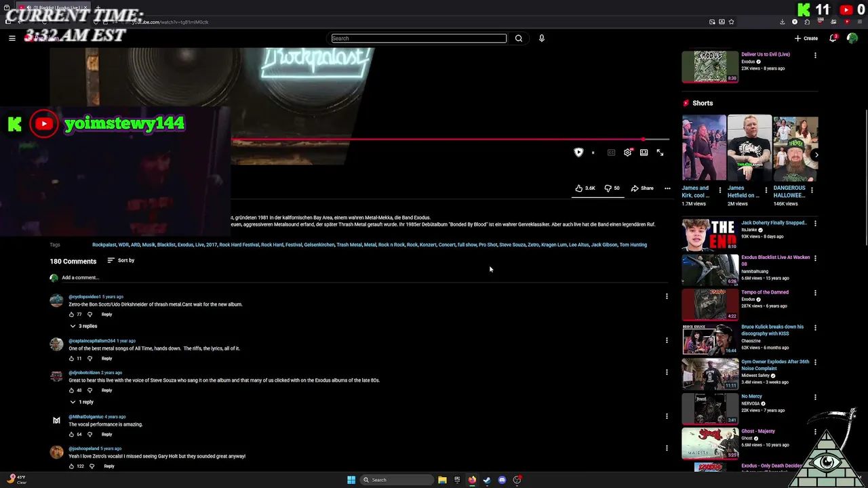Like cyclopsvideo1's comment
Viewport: 868px width, 488px height.
pyautogui.click(x=71, y=314)
